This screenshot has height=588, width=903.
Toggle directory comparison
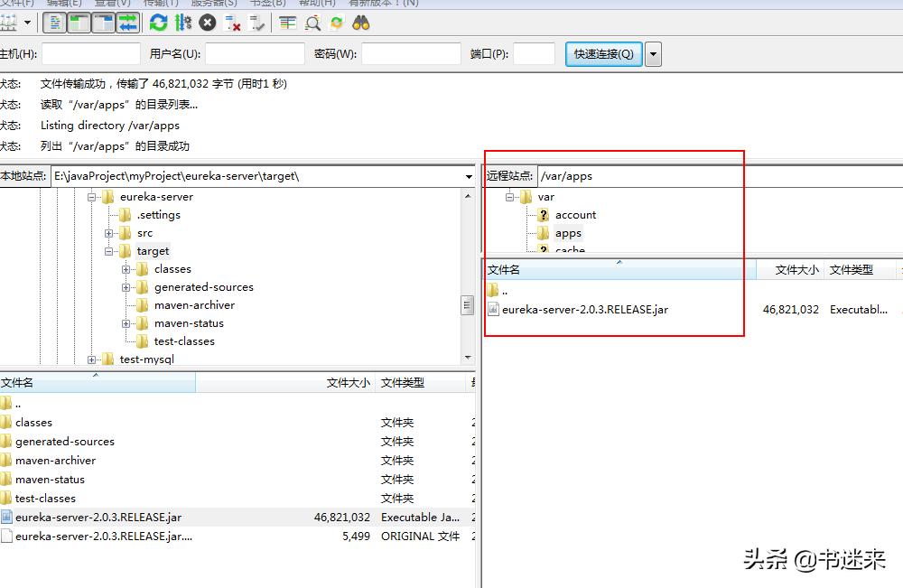312,23
